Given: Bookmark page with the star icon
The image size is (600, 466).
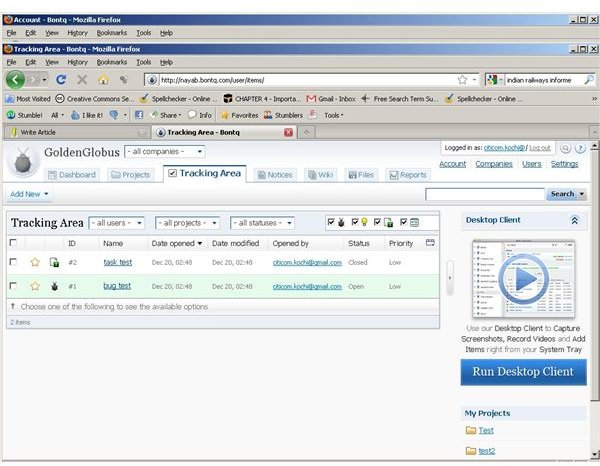Looking at the screenshot, I should pyautogui.click(x=462, y=80).
